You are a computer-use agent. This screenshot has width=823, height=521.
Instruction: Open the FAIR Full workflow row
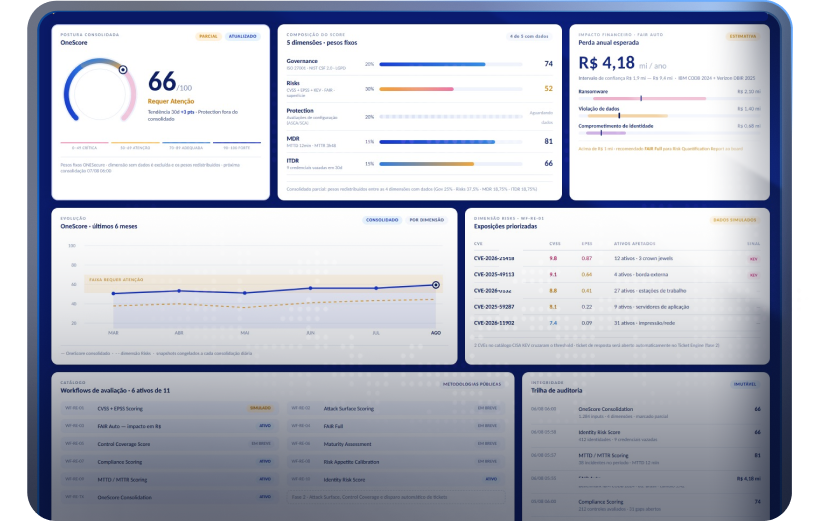pyautogui.click(x=396, y=426)
